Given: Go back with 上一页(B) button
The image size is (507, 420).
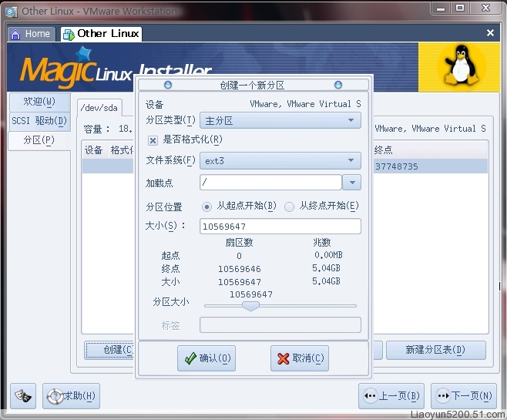Looking at the screenshot, I should [391, 396].
